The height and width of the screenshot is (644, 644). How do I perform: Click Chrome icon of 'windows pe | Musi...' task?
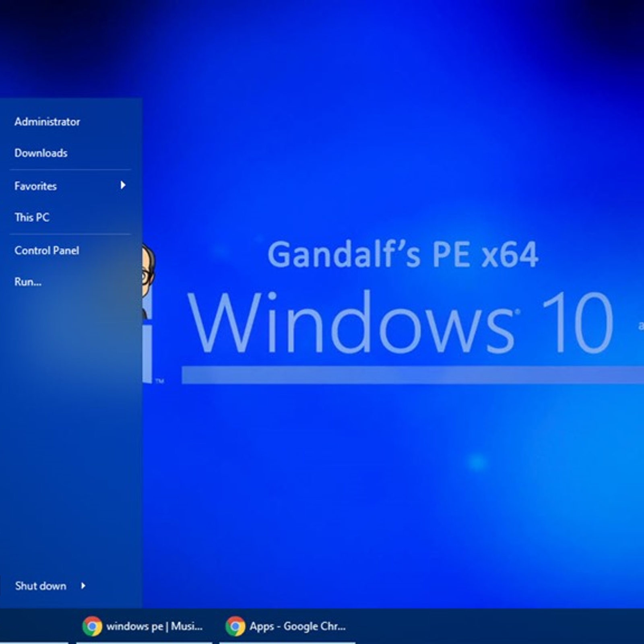tap(92, 626)
